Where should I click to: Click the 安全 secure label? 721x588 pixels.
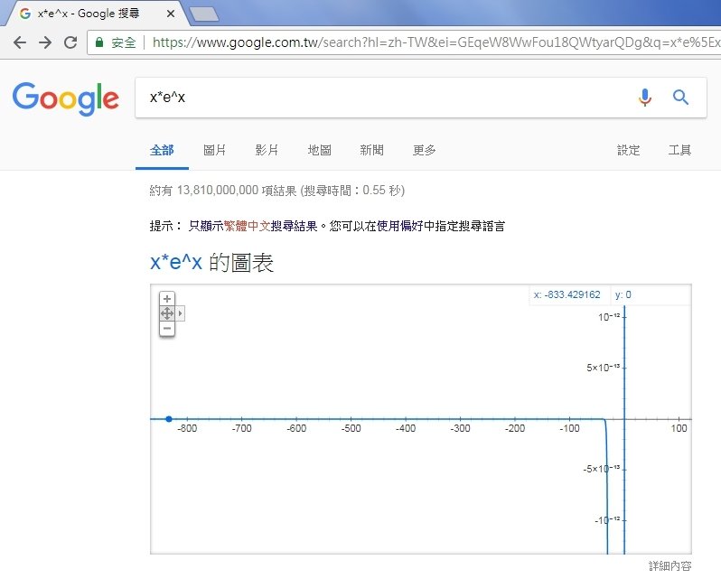click(124, 42)
